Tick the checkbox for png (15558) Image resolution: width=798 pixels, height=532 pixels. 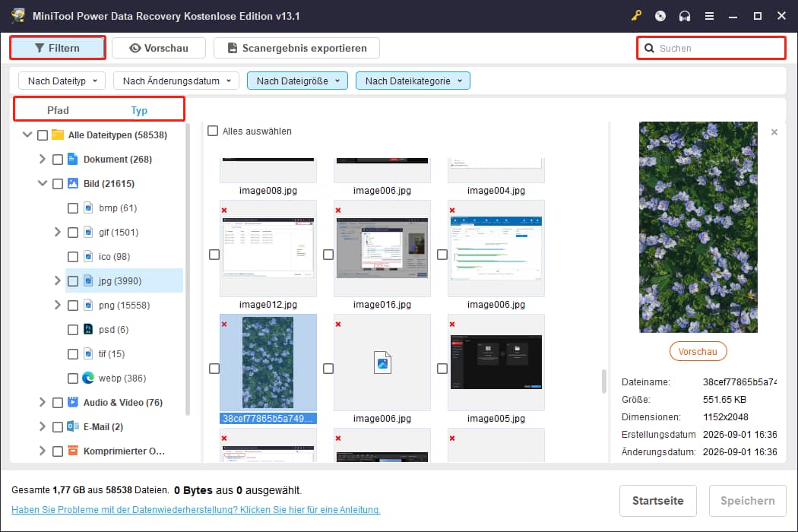73,306
